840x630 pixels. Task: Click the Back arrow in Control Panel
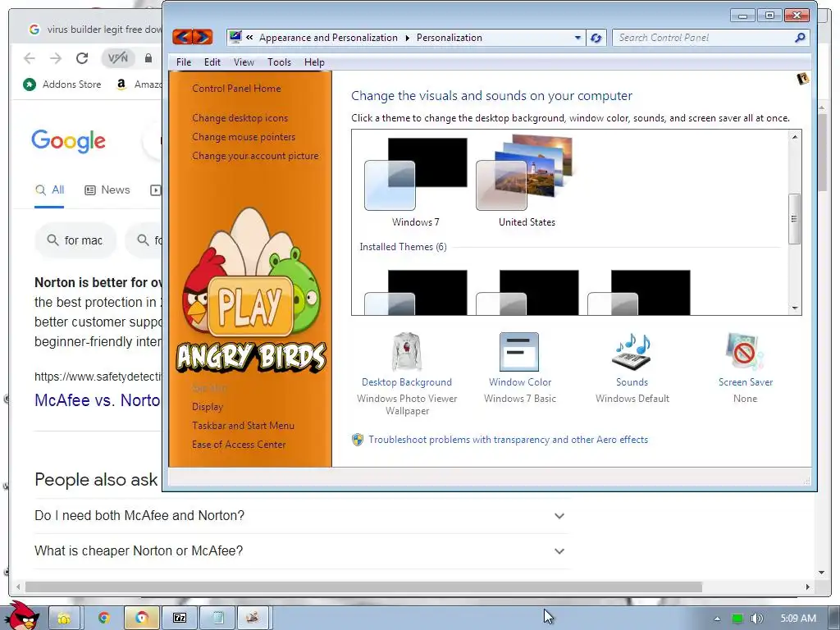click(x=183, y=37)
